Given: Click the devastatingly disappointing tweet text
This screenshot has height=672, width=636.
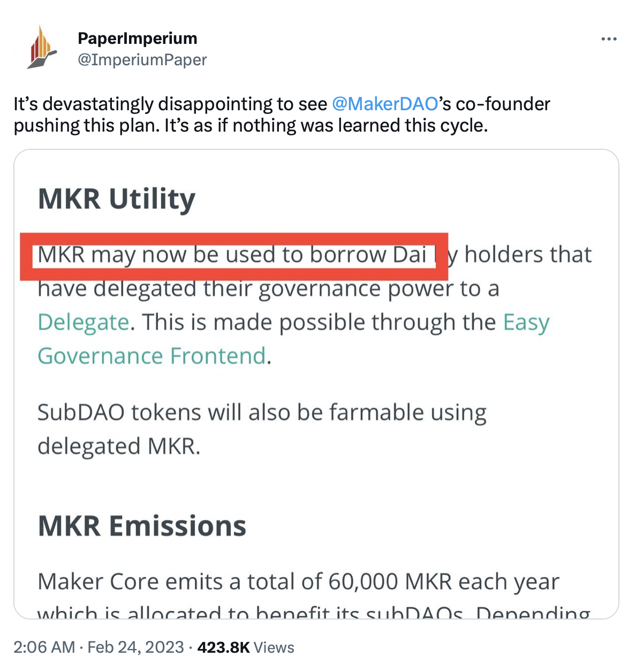Looking at the screenshot, I should coord(282,114).
